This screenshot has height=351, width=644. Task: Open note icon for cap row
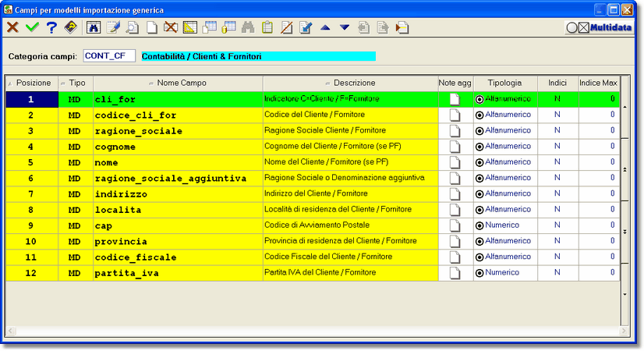455,225
